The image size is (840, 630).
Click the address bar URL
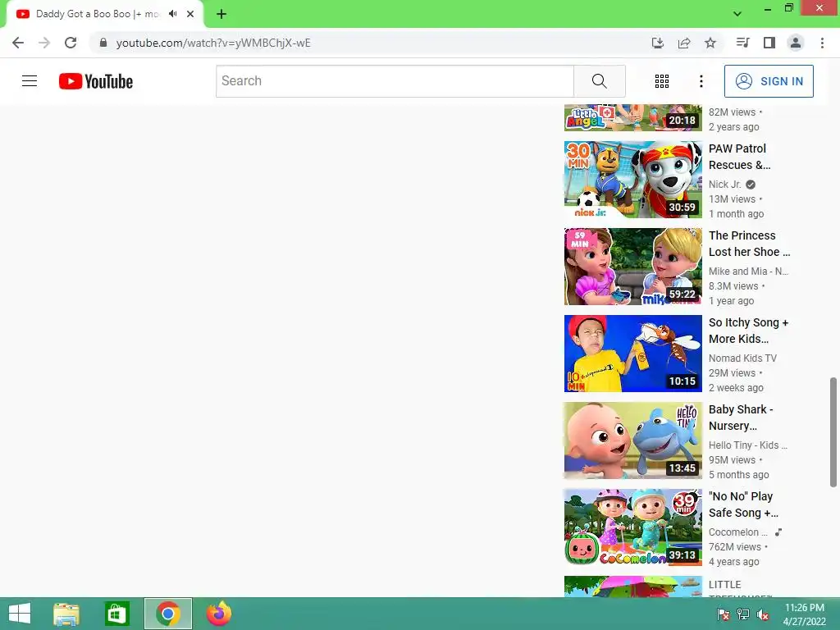coord(213,43)
